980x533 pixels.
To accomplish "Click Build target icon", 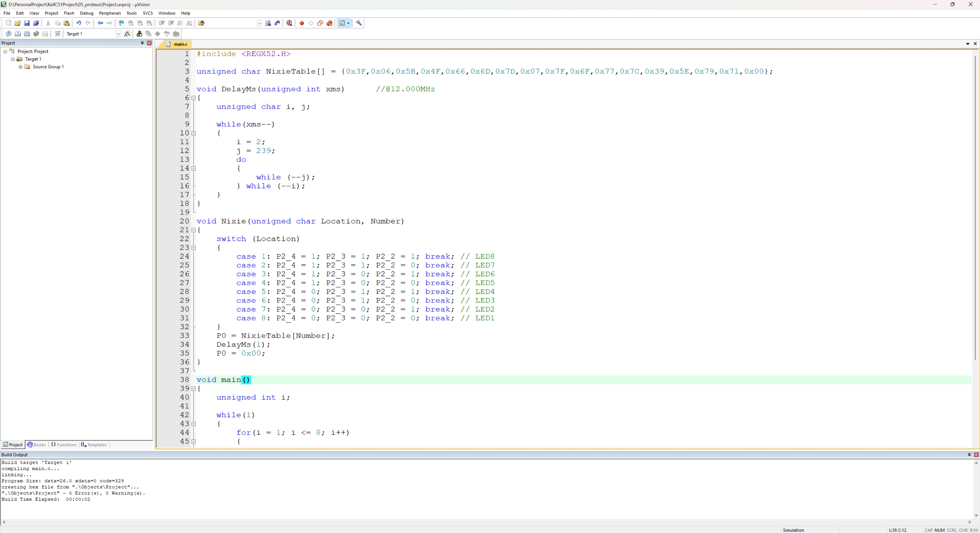I will pos(18,34).
